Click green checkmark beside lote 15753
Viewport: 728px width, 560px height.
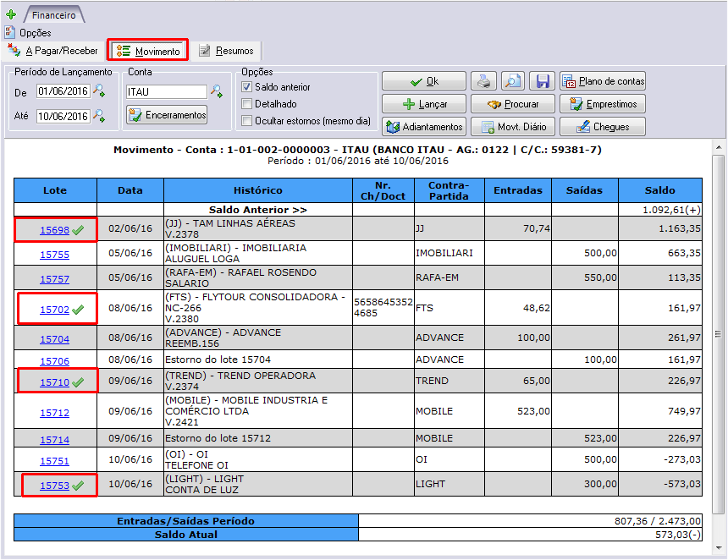coord(78,485)
